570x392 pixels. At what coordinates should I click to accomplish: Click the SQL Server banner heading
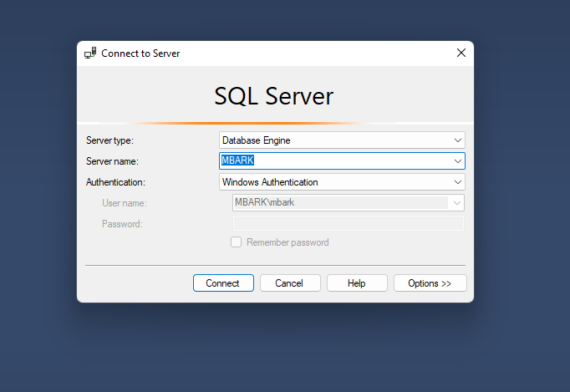[x=274, y=96]
